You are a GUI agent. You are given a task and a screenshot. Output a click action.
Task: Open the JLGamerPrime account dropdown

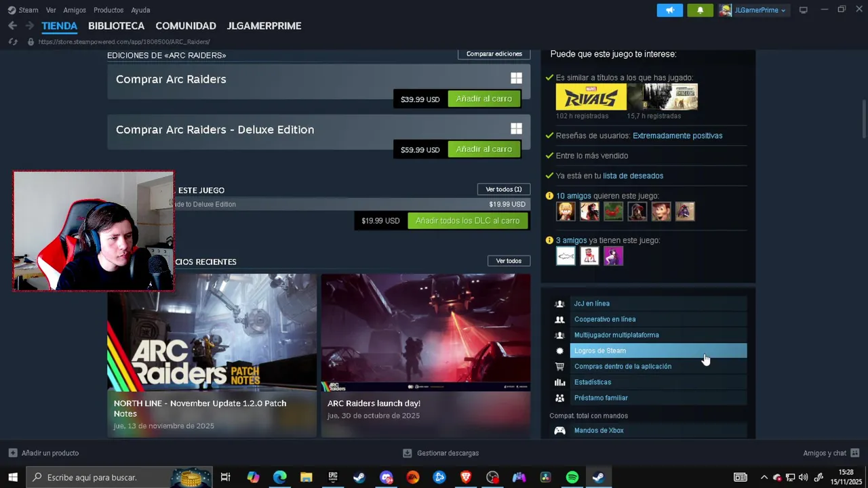point(759,10)
